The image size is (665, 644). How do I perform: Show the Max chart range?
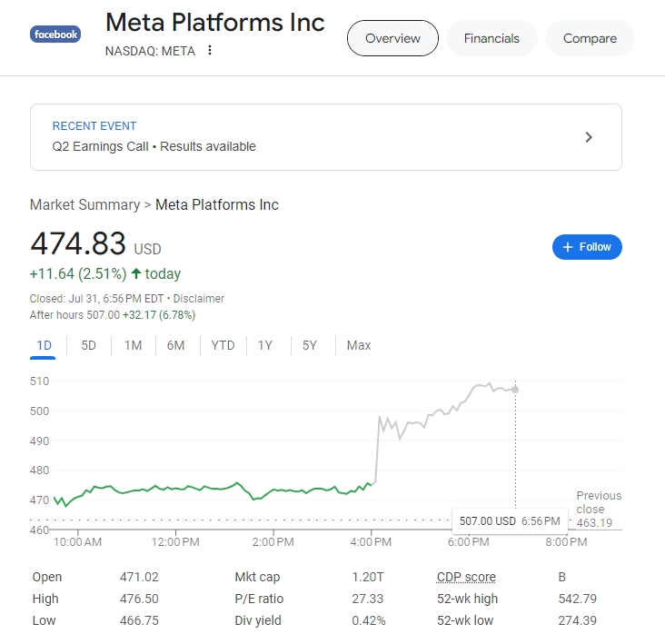359,345
